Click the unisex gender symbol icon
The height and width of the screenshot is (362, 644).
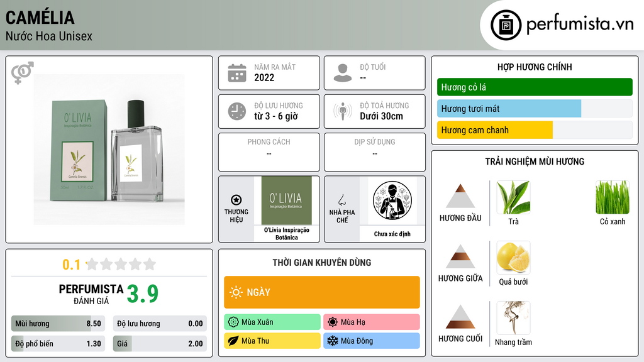pos(22,73)
